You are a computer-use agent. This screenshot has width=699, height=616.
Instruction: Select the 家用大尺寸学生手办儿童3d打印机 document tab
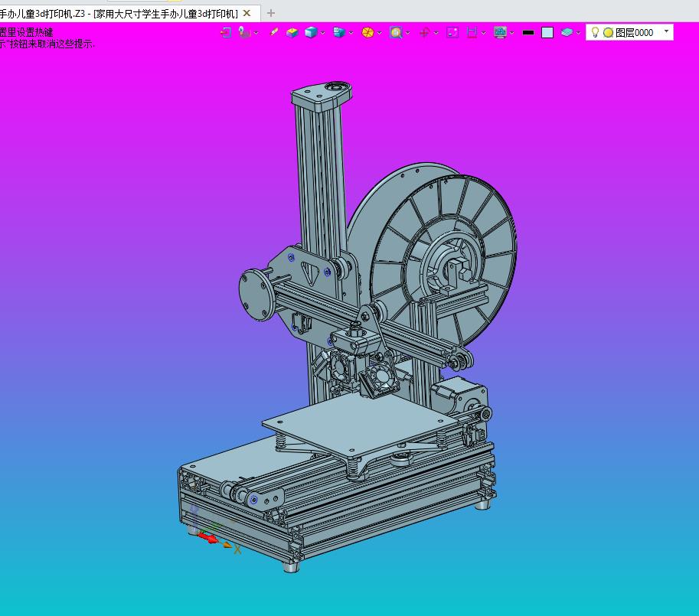[118, 14]
